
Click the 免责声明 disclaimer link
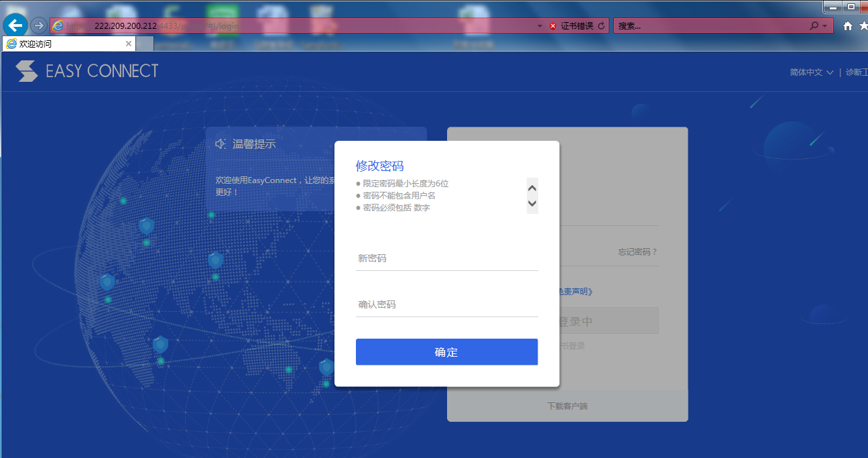click(575, 291)
